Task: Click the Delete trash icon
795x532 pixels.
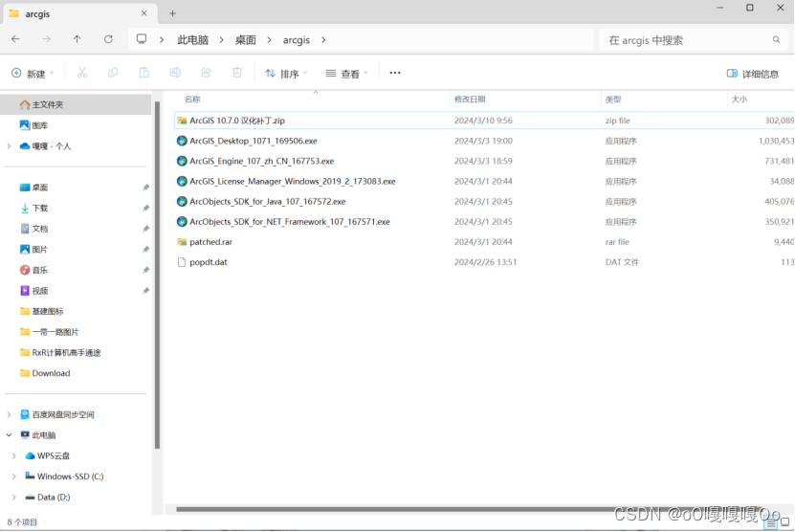Action: (236, 73)
